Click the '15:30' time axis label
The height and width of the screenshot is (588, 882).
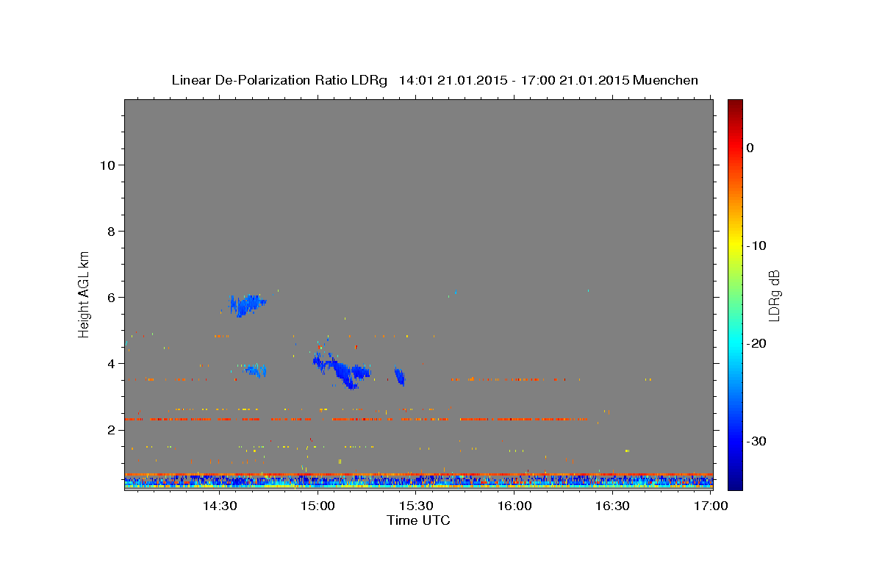click(416, 506)
